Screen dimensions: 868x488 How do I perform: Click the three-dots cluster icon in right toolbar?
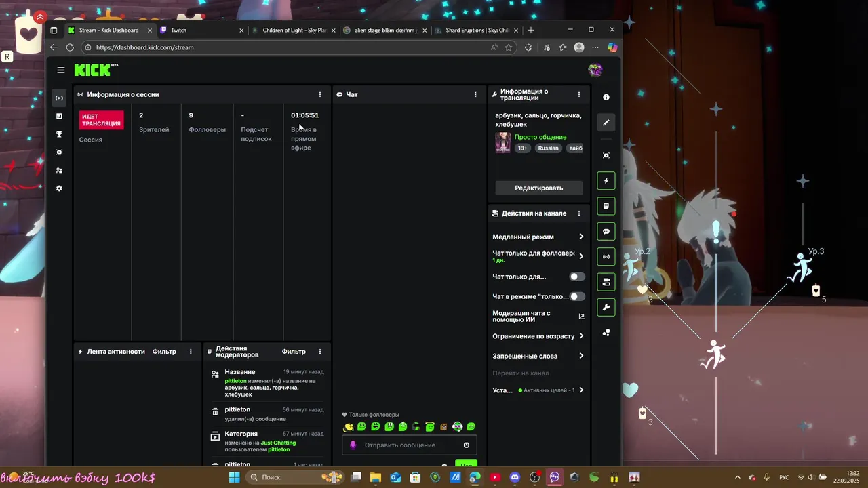tap(606, 333)
